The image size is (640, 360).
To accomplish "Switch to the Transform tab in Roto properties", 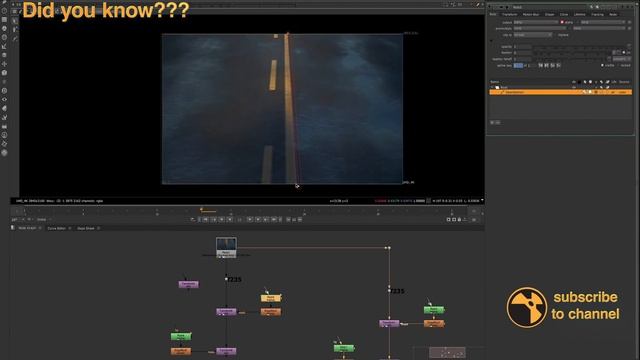I will [x=509, y=14].
